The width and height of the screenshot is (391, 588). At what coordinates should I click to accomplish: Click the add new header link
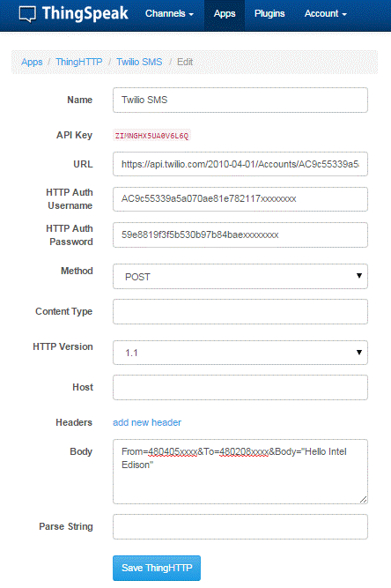pyautogui.click(x=147, y=422)
